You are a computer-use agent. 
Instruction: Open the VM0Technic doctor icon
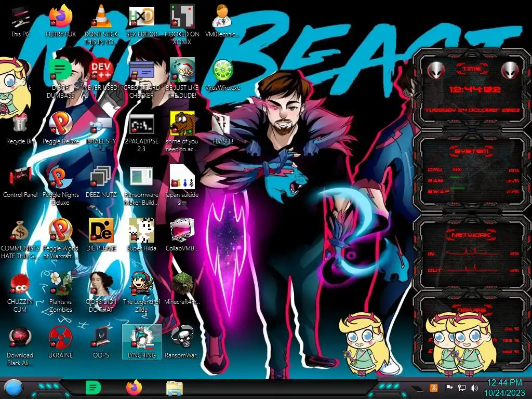pyautogui.click(x=222, y=16)
